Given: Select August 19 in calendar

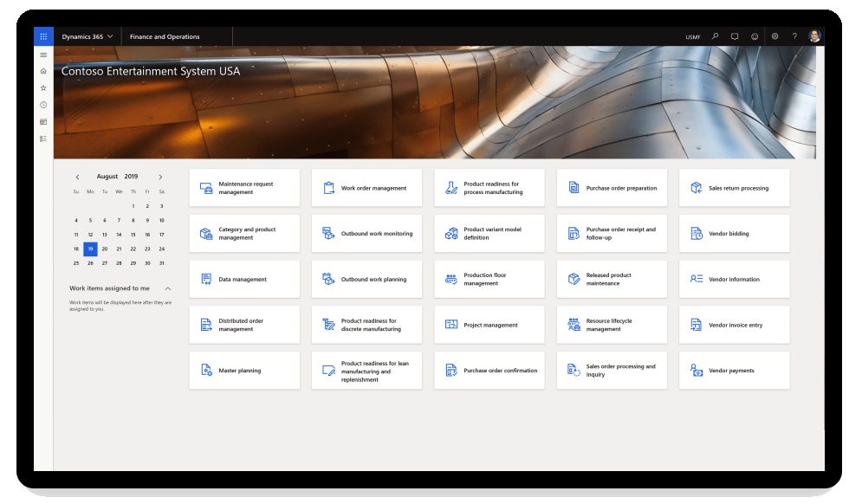Looking at the screenshot, I should (x=90, y=249).
